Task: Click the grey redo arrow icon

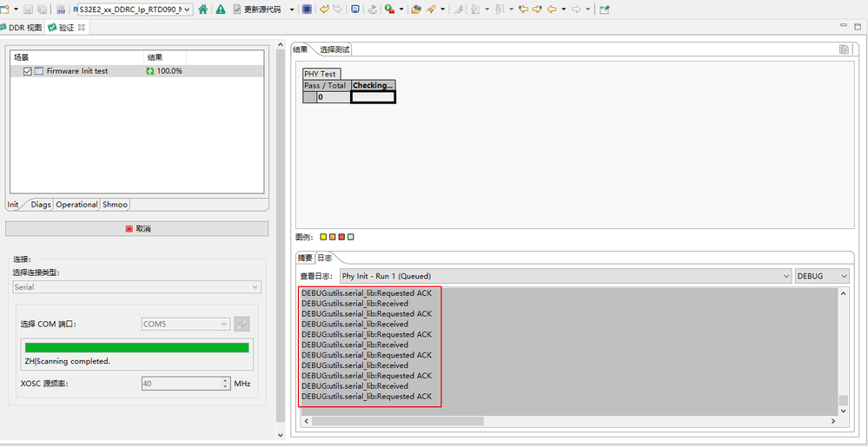Action: tap(337, 10)
